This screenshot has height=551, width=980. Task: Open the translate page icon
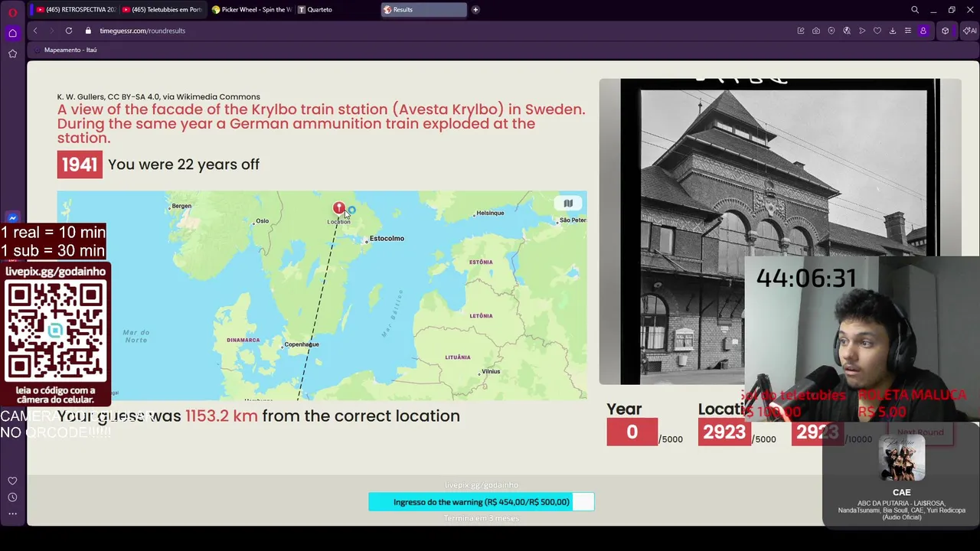[847, 31]
